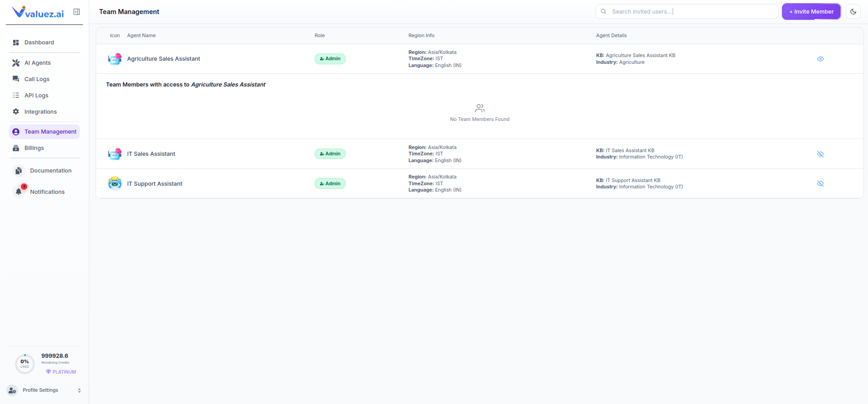Click the 0% used credits progress ring
Image resolution: width=868 pixels, height=404 pixels.
point(24,364)
